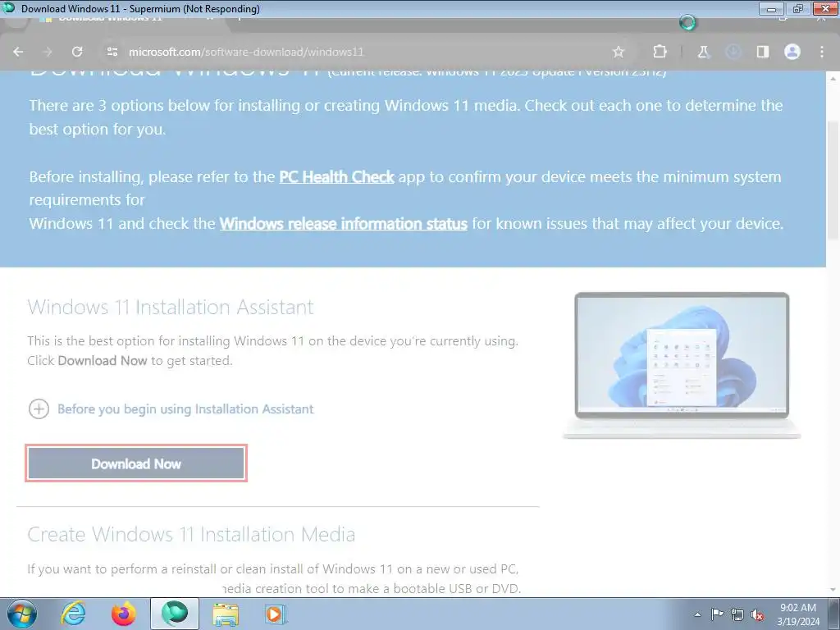Click the network tray icon

[737, 614]
